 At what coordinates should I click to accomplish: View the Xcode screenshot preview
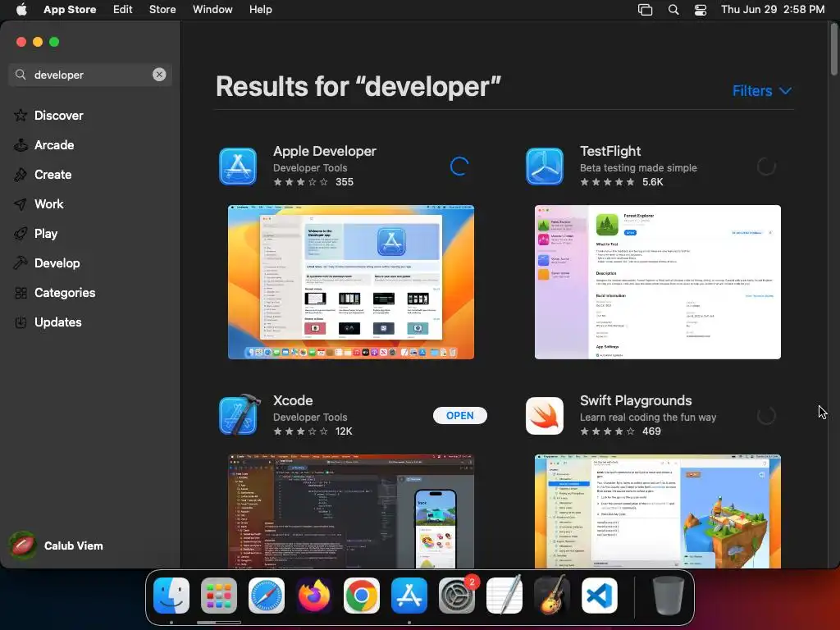[x=351, y=511]
